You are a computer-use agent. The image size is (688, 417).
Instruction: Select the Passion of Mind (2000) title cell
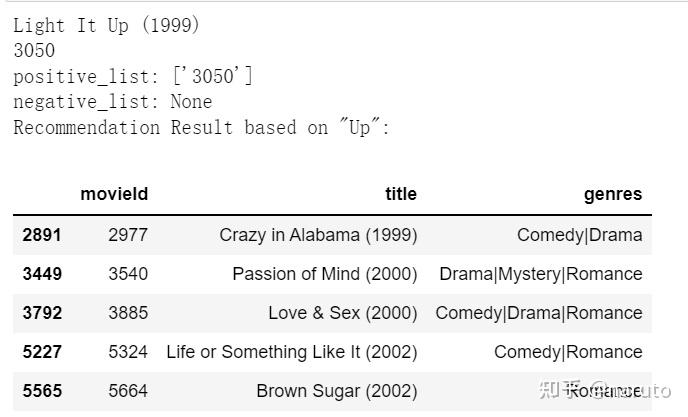click(324, 274)
